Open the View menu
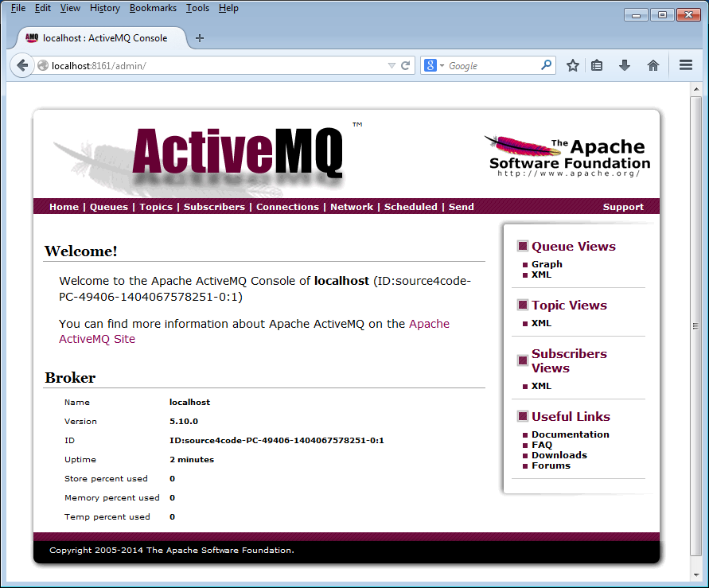Image resolution: width=709 pixels, height=588 pixels. (70, 8)
